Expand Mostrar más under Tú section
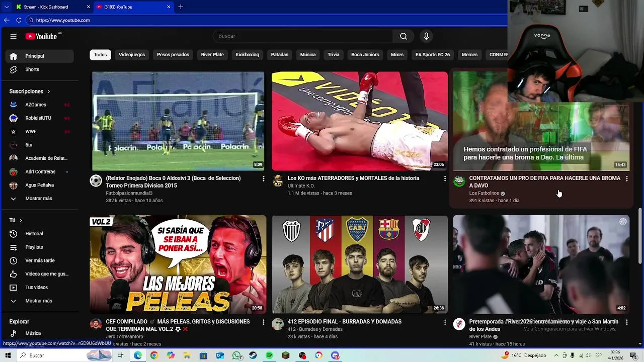Image resolution: width=644 pixels, height=362 pixels. point(39,301)
